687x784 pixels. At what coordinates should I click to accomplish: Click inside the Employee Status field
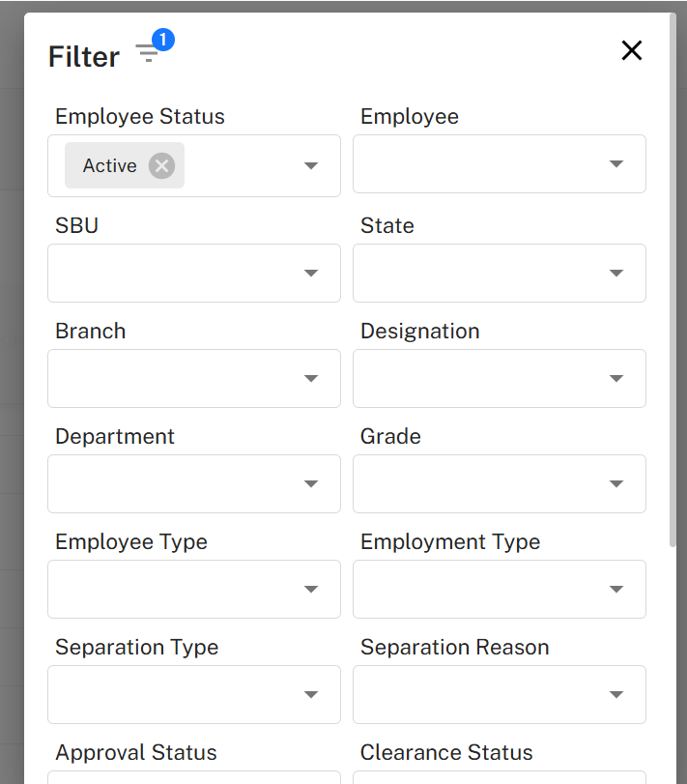point(242,166)
